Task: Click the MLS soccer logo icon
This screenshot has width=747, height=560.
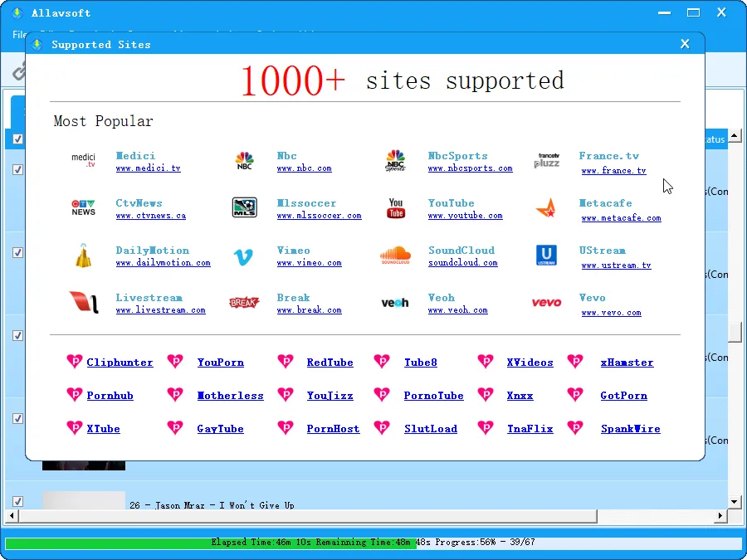Action: tap(244, 207)
